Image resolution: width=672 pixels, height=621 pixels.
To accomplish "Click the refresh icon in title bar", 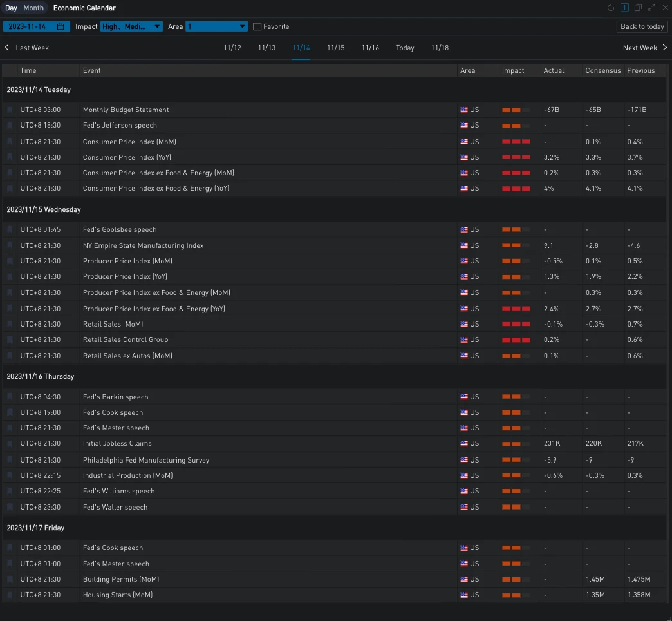I will (x=611, y=8).
